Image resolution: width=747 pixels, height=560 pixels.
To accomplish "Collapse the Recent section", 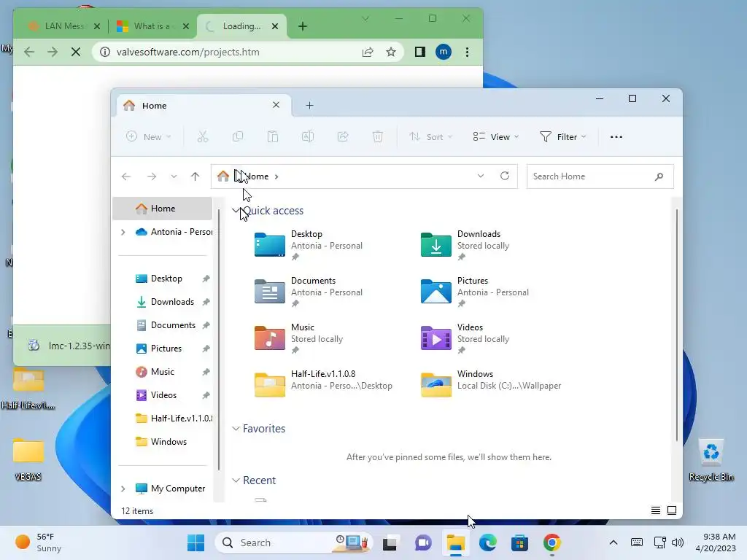I will tap(236, 480).
